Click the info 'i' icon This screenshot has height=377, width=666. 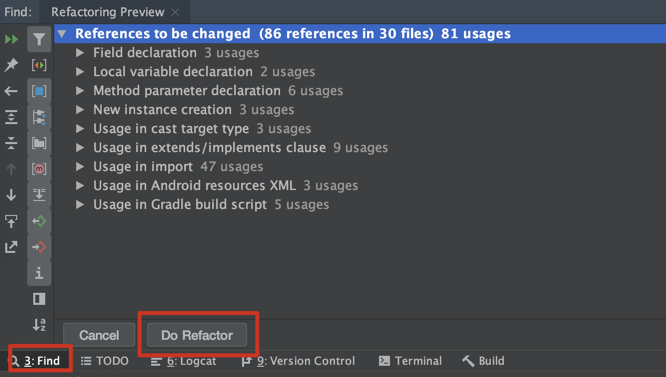point(39,273)
